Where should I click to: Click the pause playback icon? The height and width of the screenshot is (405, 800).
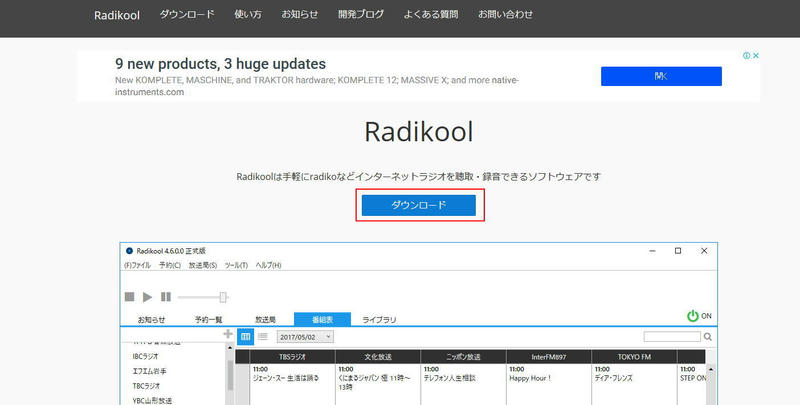166,297
